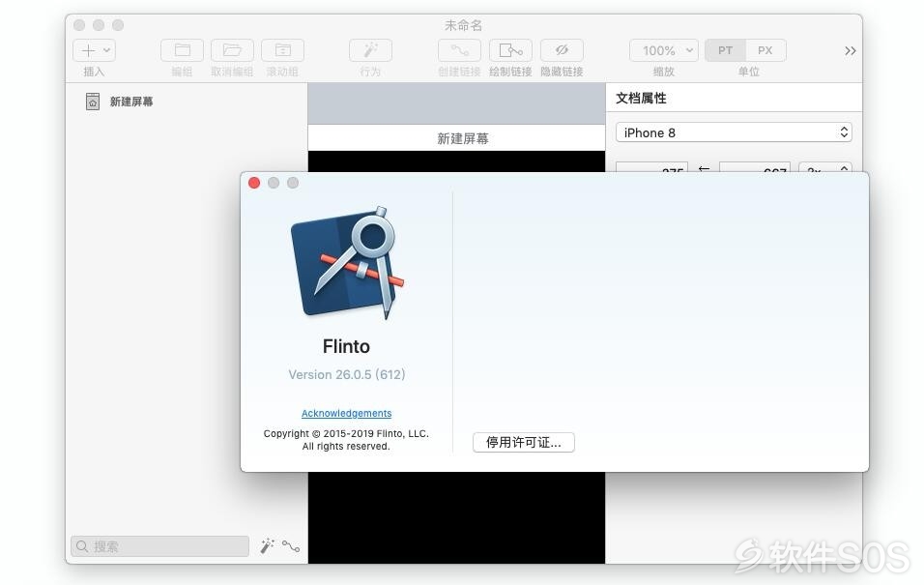
Task: Click the Draw Link (绘制链接) toolbar icon
Action: coord(510,50)
